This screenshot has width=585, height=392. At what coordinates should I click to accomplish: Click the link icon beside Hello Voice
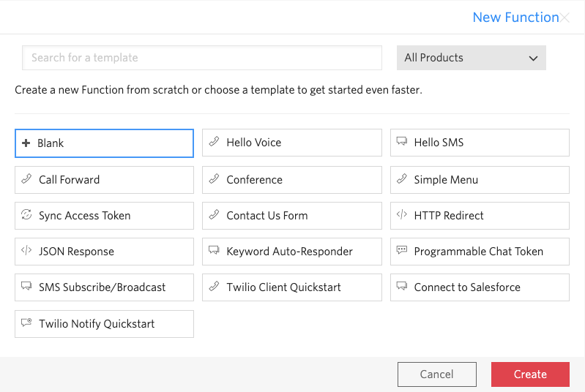click(214, 143)
